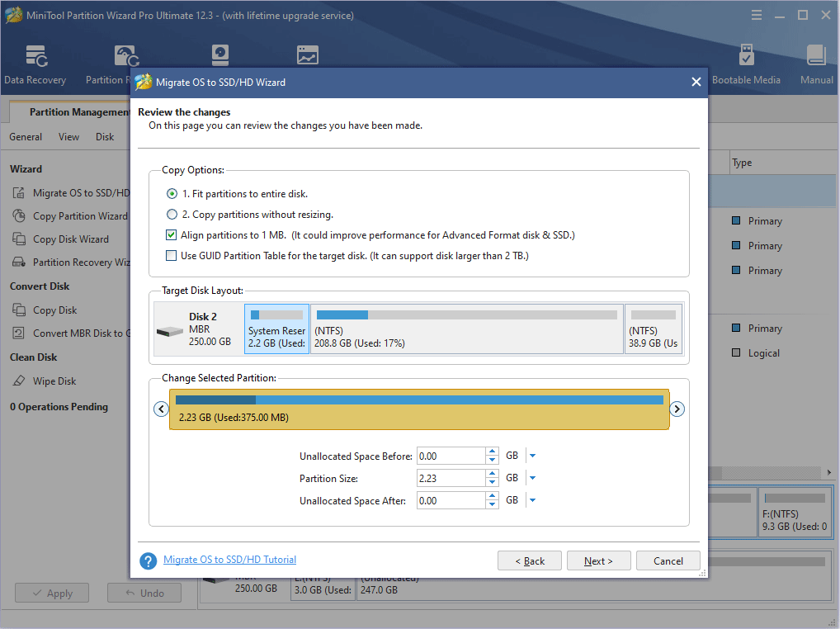Click Copy Disk Wizard sidebar icon

click(x=19, y=239)
